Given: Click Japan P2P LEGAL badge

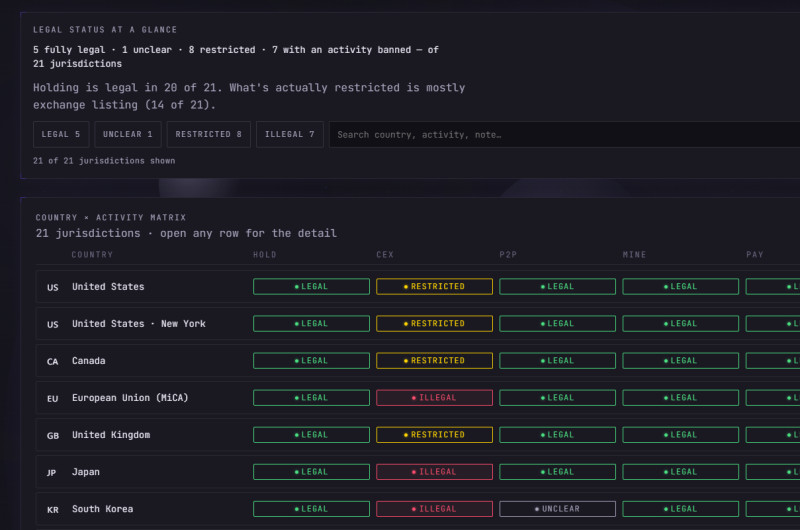Looking at the screenshot, I should pyautogui.click(x=557, y=472).
